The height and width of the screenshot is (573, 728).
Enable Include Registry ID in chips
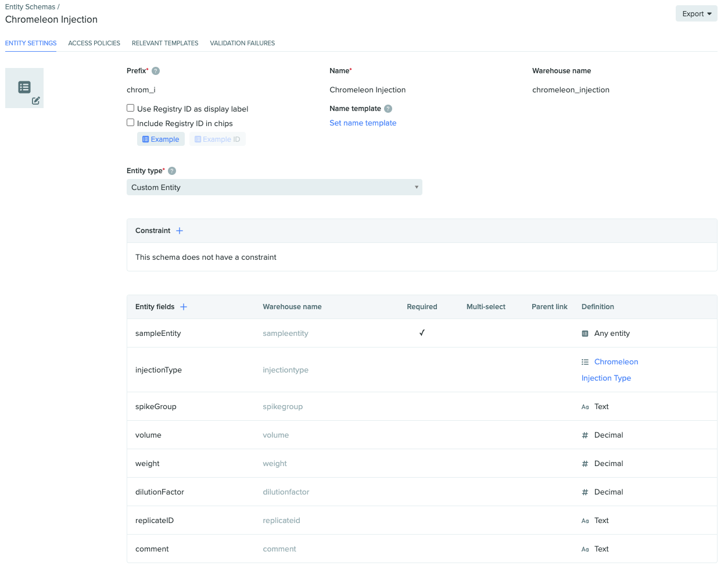131,123
